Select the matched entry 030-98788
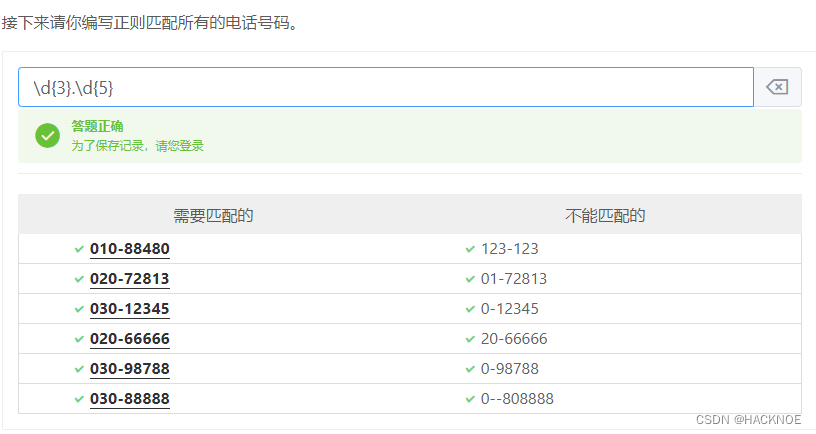The image size is (816, 434). click(x=130, y=368)
